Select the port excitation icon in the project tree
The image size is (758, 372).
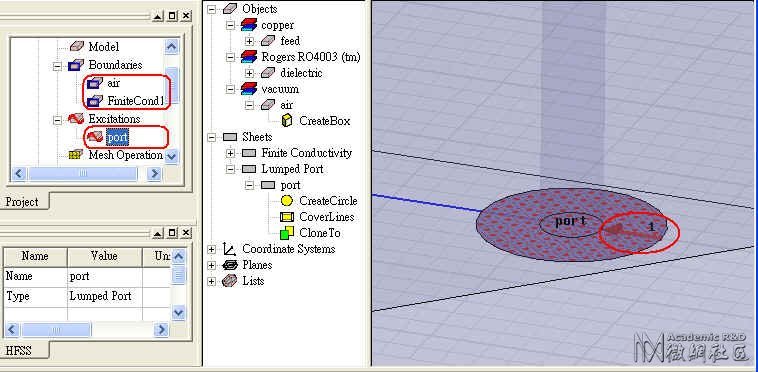pos(95,138)
